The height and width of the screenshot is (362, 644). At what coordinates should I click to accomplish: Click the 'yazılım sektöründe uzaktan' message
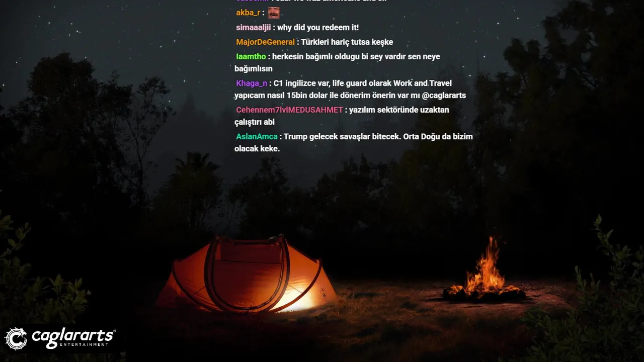coord(342,116)
